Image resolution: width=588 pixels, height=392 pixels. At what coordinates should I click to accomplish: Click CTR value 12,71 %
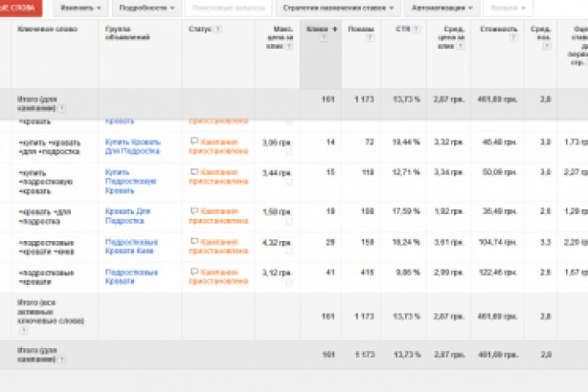click(x=406, y=172)
